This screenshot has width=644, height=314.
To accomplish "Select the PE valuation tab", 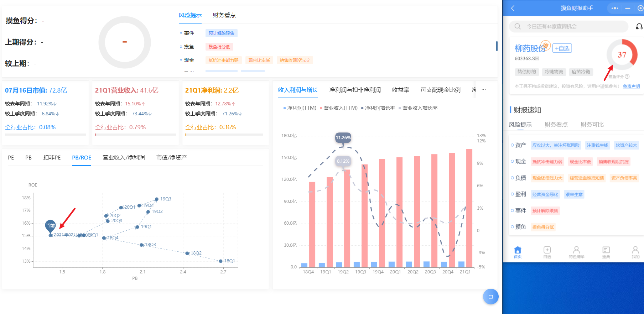I will (11, 158).
